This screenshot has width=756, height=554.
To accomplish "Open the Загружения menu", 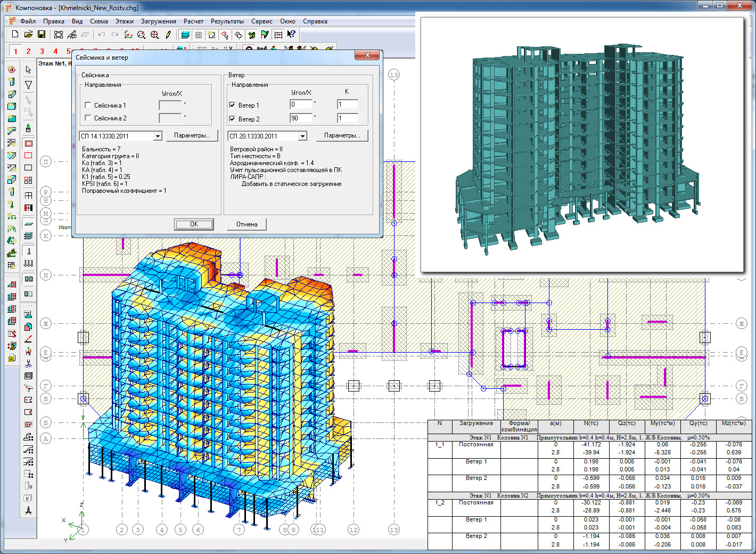I will pos(158,21).
